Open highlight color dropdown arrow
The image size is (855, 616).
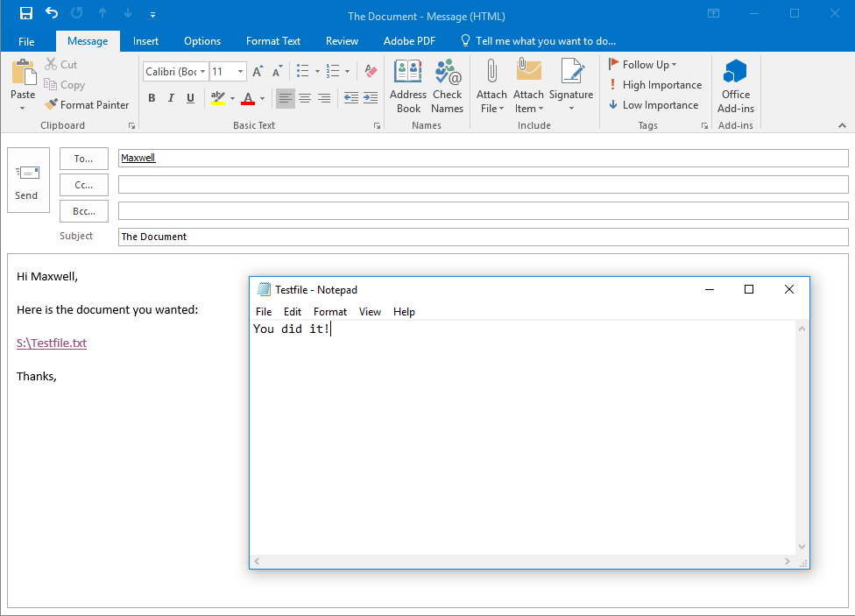click(232, 99)
